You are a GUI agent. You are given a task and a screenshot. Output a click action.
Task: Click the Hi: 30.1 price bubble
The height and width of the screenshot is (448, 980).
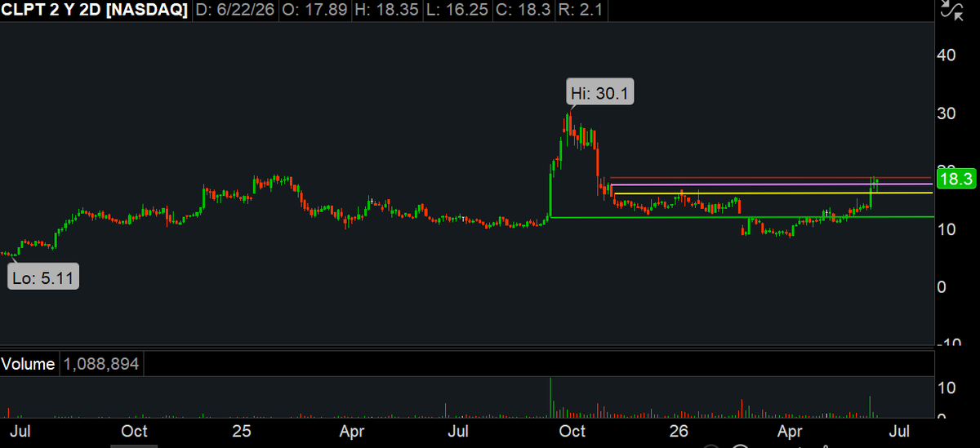click(x=600, y=93)
